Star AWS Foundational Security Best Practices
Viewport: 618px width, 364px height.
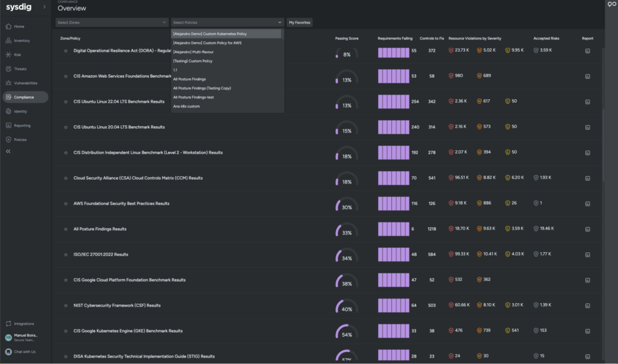[66, 204]
